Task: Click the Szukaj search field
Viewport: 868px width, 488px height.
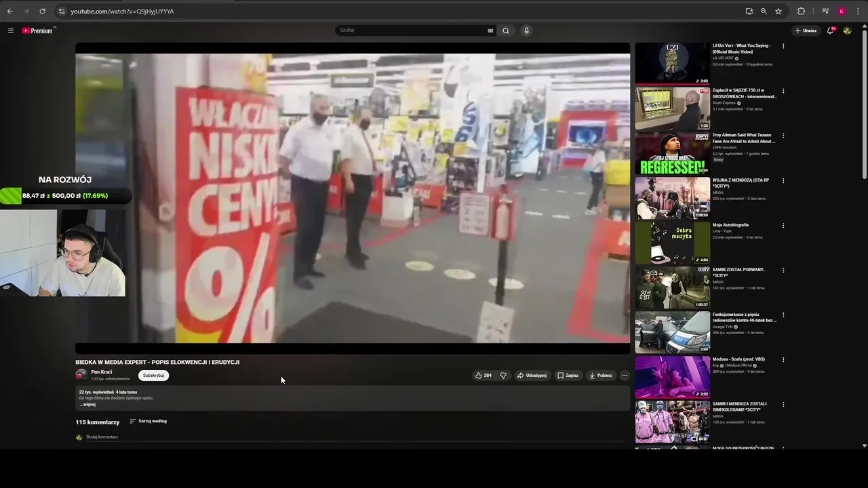Action: (x=411, y=30)
